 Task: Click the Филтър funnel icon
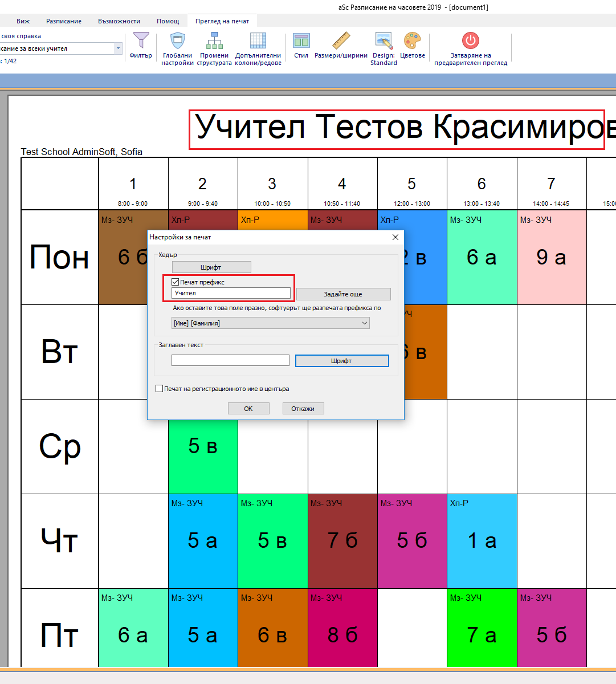141,41
